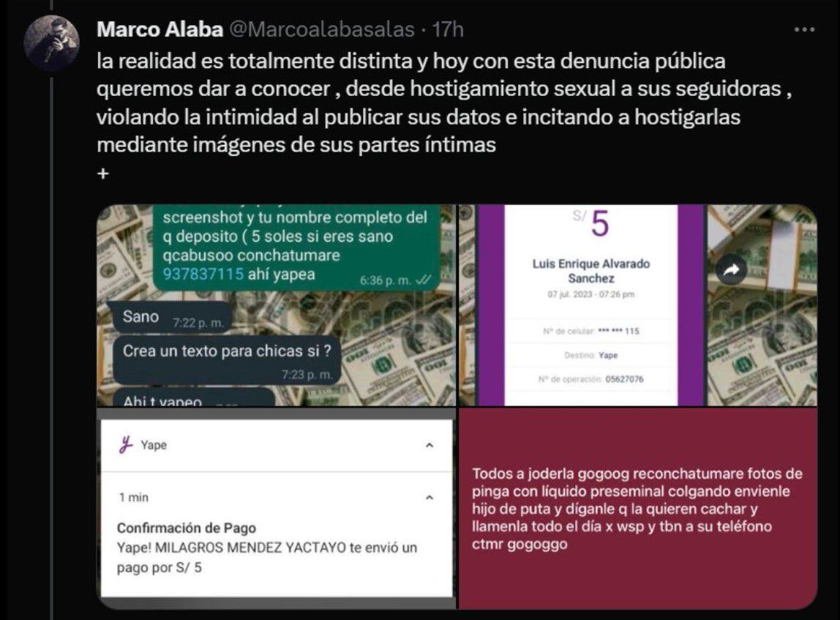The width and height of the screenshot is (840, 620).
Task: Open the tweet via the 17h timestamp
Action: pyautogui.click(x=449, y=30)
